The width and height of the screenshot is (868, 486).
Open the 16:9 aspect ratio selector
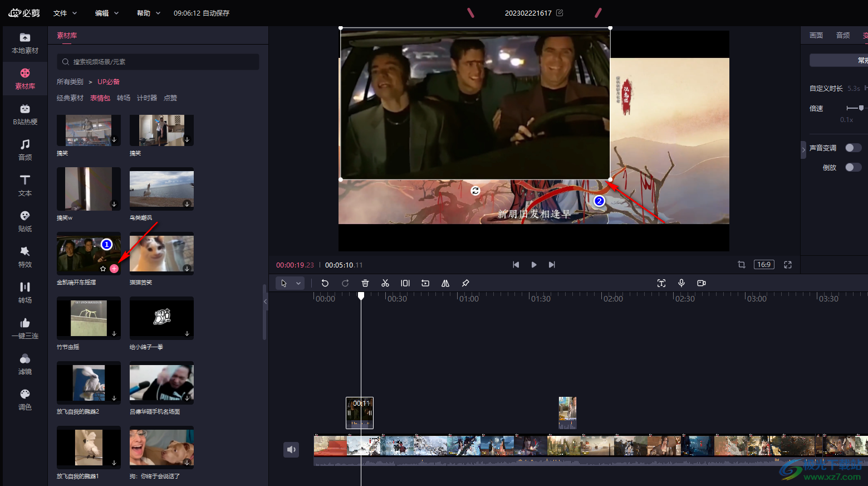click(764, 265)
